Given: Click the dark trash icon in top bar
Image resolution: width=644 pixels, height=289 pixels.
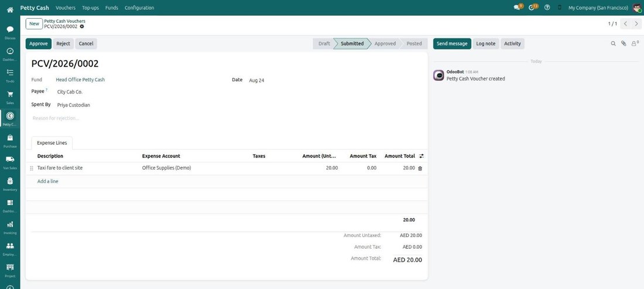Looking at the screenshot, I should [559, 8].
